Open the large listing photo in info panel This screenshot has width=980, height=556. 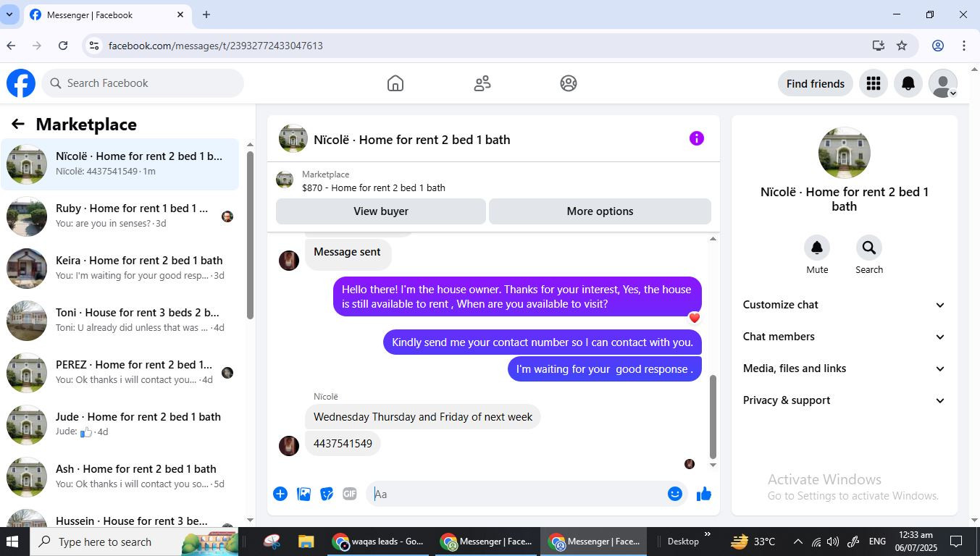tap(845, 153)
